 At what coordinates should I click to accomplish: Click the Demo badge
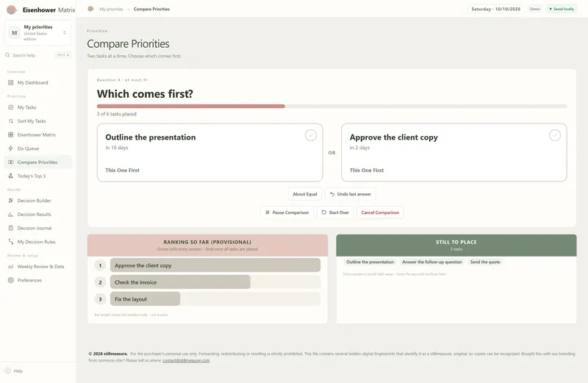point(535,9)
